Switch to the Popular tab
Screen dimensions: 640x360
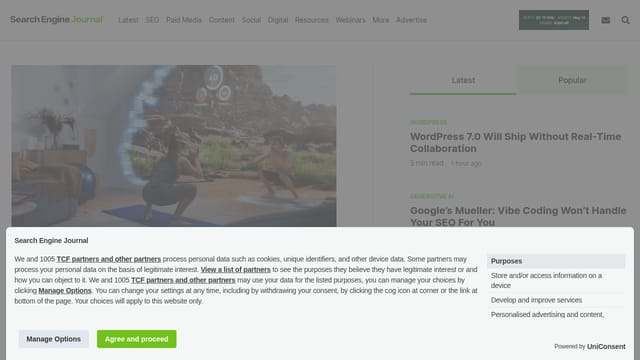coord(572,80)
